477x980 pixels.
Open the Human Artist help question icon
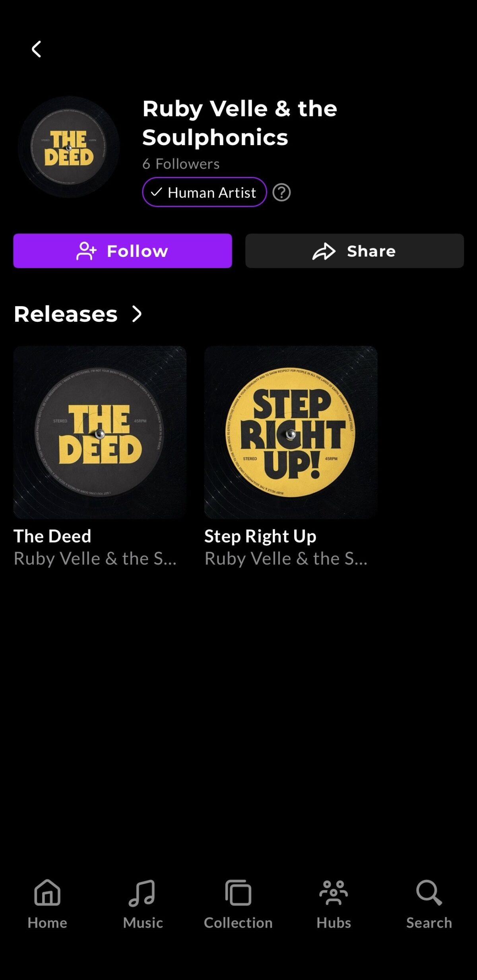tap(281, 192)
